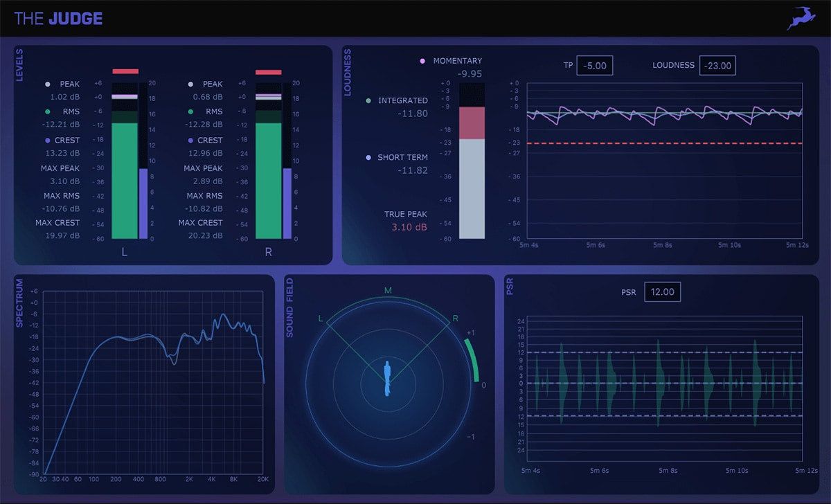Toggle the right channel CREST indicator dot
This screenshot has height=504, width=831.
[x=190, y=141]
